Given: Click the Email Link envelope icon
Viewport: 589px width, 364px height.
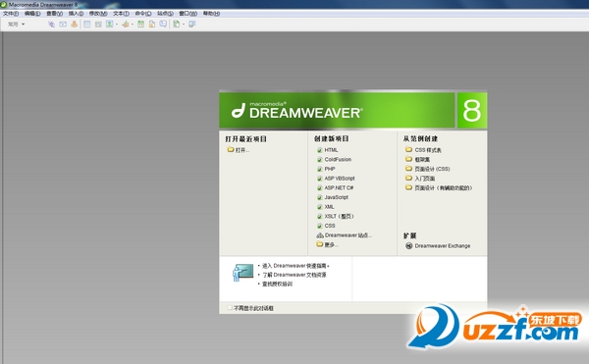Looking at the screenshot, I should point(63,24).
